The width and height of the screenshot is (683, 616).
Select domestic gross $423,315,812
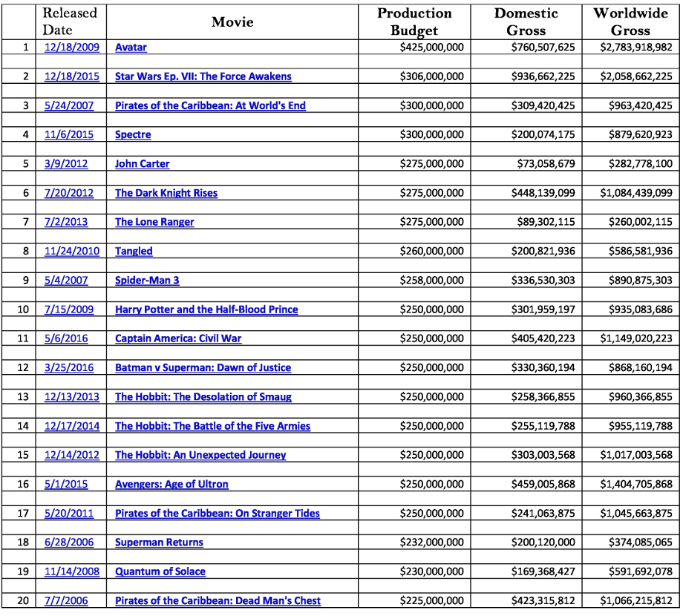[x=543, y=600]
